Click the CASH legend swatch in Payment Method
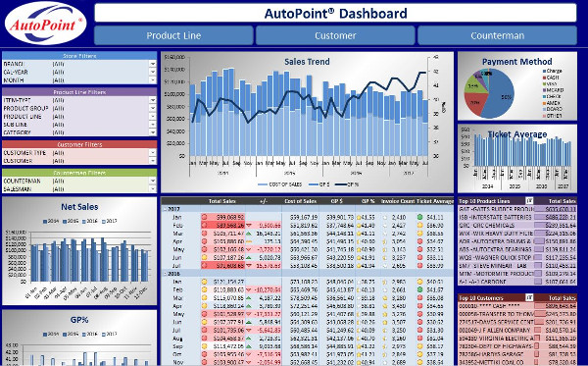Image resolution: width=588 pixels, height=366 pixels. [544, 78]
